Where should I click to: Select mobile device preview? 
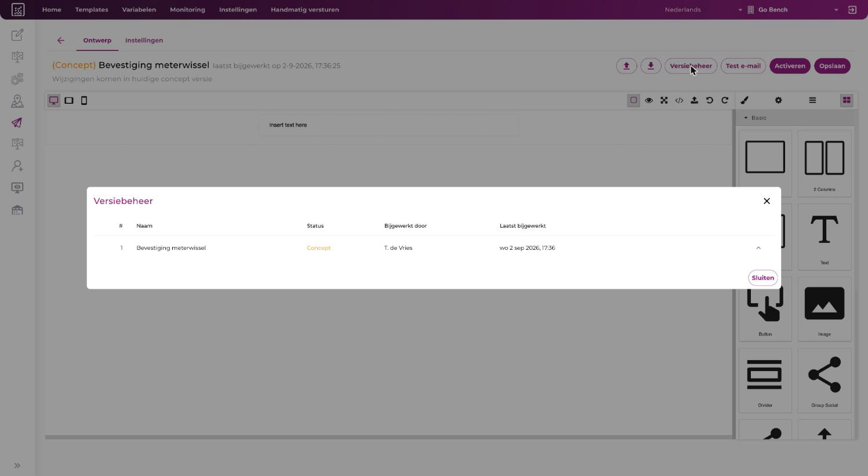click(x=84, y=100)
